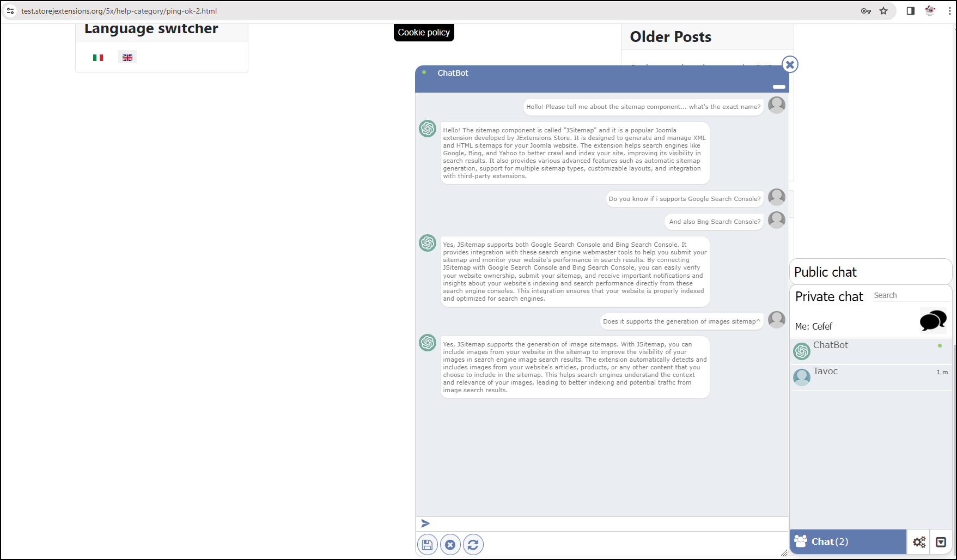Refresh the chat with the circular arrows icon

473,544
